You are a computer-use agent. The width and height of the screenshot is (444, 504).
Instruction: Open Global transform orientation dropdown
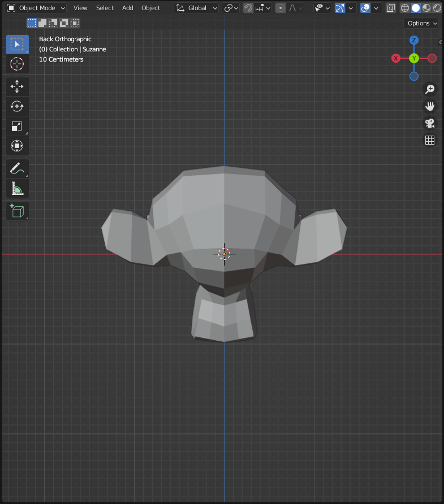point(196,8)
